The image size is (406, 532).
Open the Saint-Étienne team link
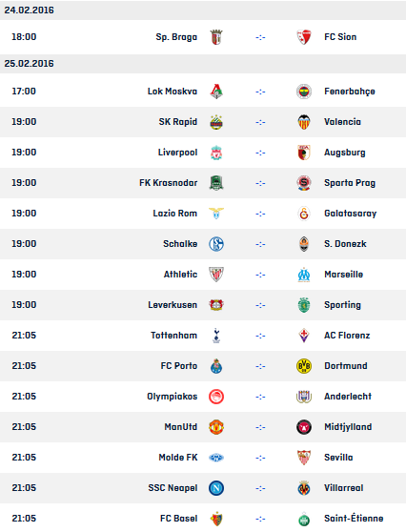(354, 519)
